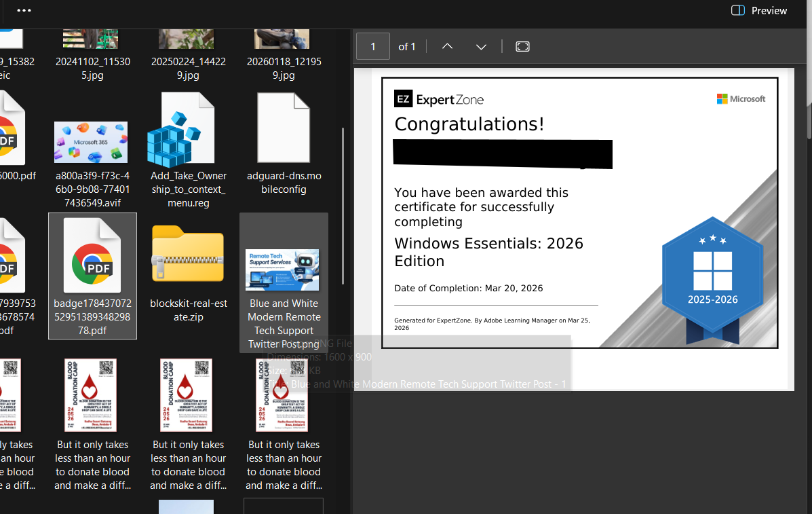Screen dimensions: 812x514
Task: Select the 20260118_121959.jpg image
Action: (284, 55)
